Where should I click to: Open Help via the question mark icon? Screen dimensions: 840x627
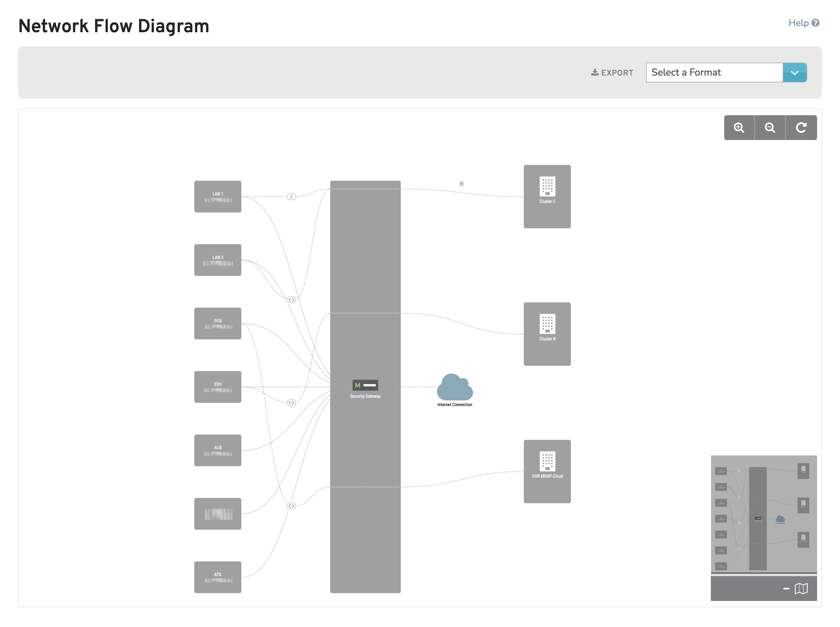click(x=816, y=23)
